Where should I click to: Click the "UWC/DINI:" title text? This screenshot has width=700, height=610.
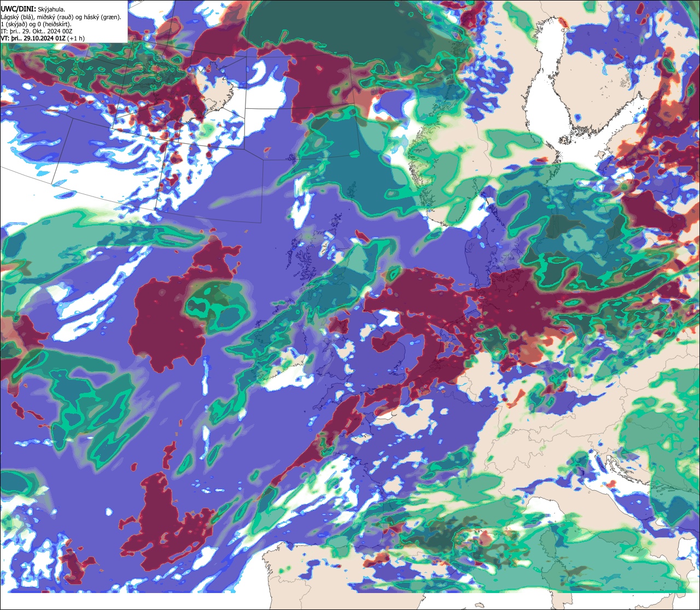[19, 9]
